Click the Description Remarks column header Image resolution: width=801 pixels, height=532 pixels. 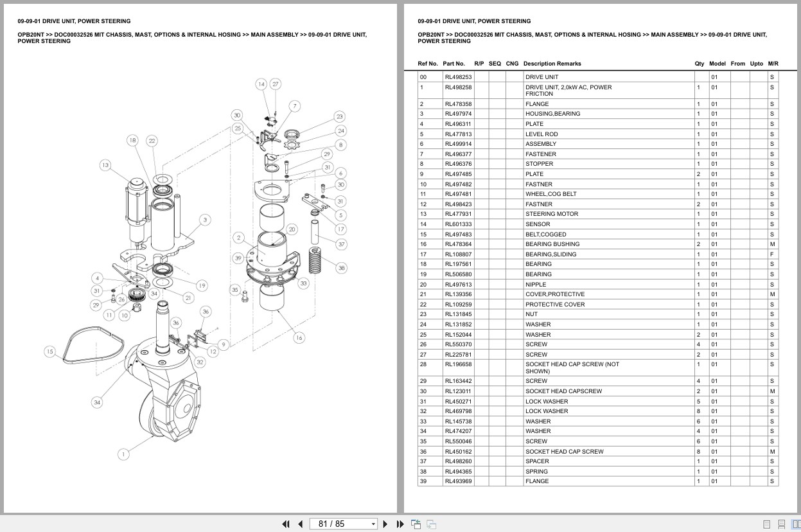pos(552,64)
